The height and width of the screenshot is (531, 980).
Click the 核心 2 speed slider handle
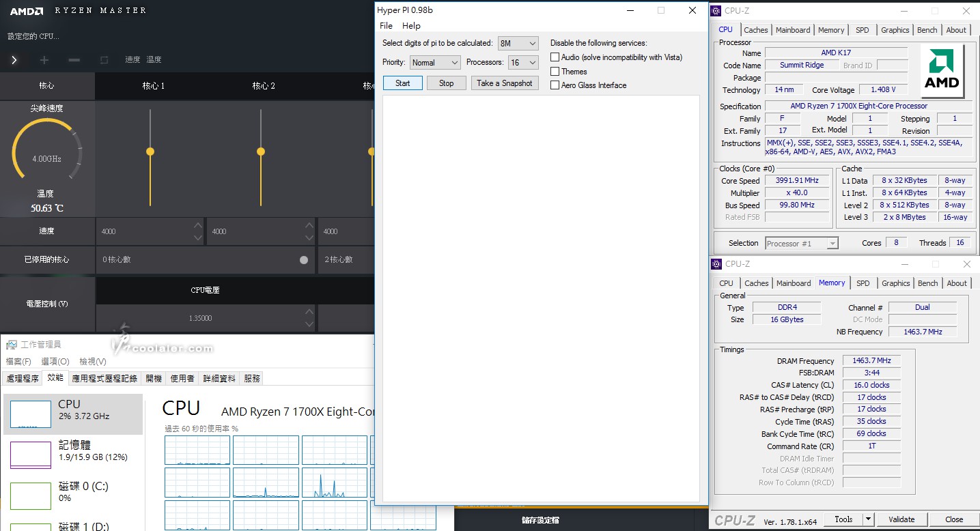[x=261, y=152]
